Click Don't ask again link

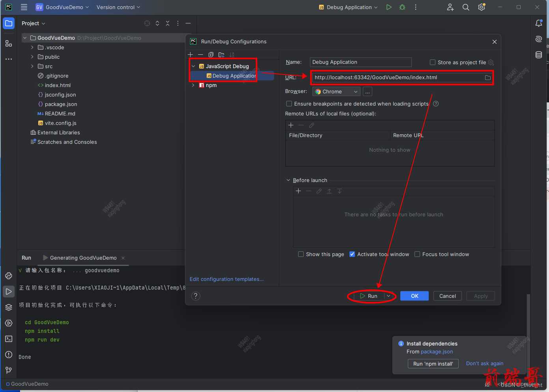pos(485,364)
